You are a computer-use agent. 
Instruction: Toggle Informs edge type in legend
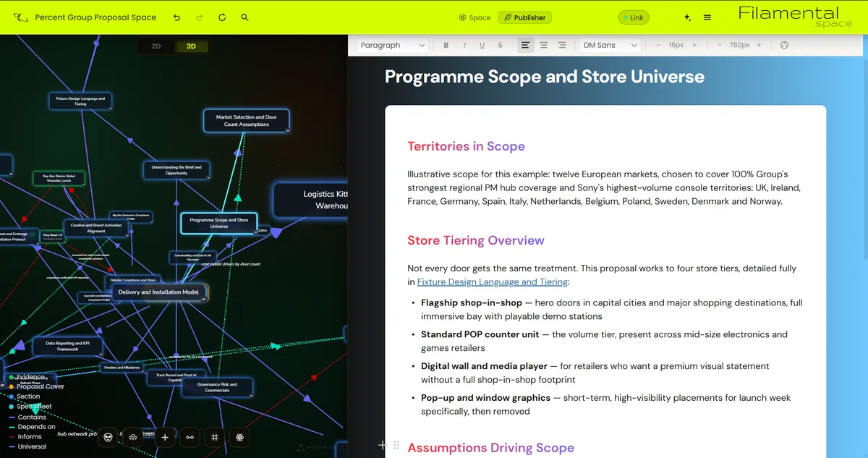pyautogui.click(x=25, y=436)
